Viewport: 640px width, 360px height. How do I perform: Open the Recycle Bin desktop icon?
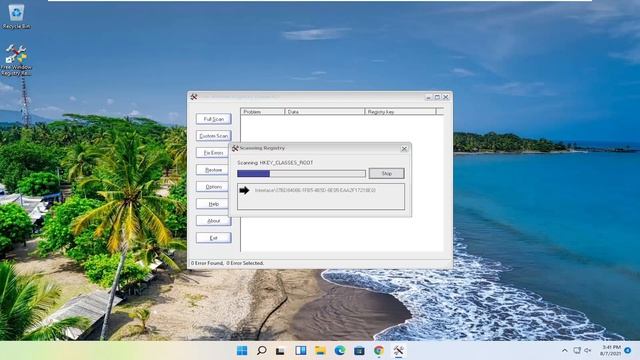[16, 16]
